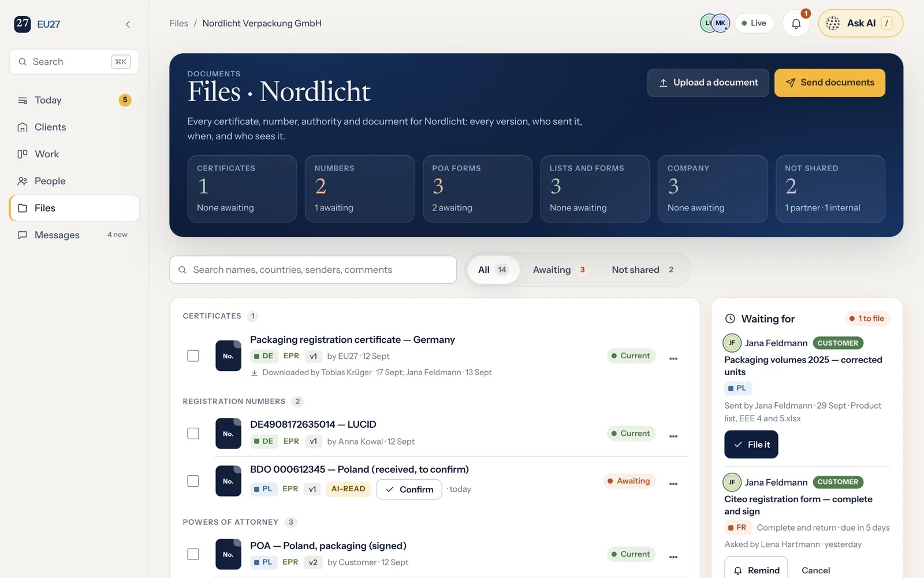Open more options for POA Poland
This screenshot has height=578, width=924.
[x=673, y=557]
